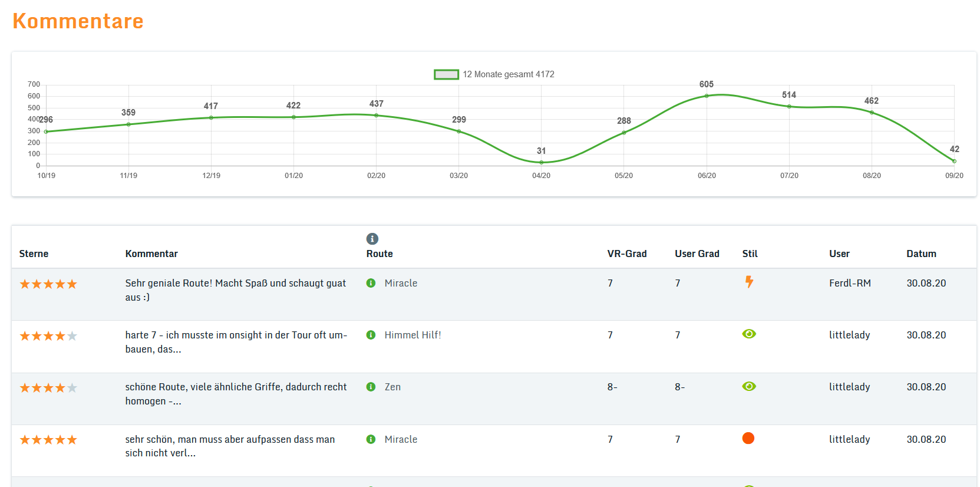Viewport: 980px width, 487px height.
Task: Click VR-Grad value 8- in Zen row
Action: (x=612, y=387)
